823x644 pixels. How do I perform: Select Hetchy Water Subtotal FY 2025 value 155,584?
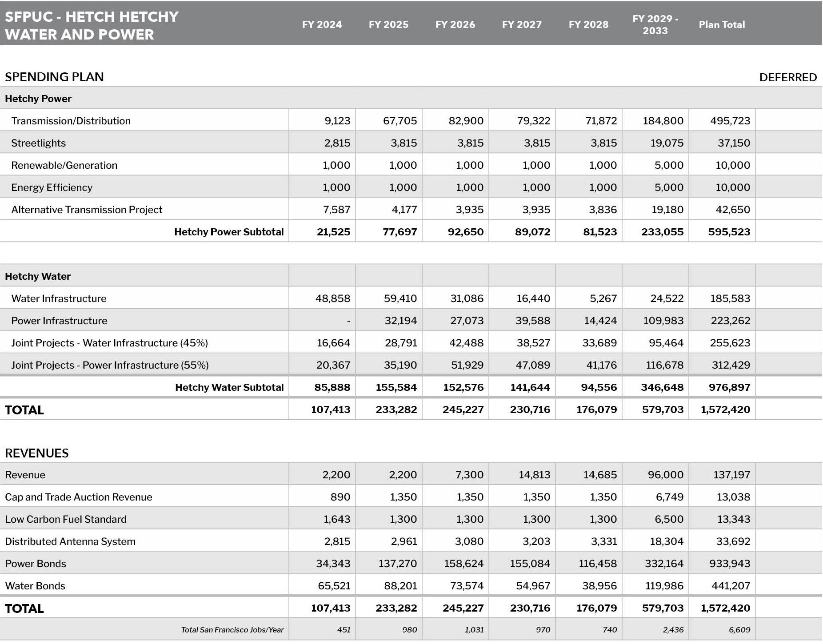(x=396, y=387)
